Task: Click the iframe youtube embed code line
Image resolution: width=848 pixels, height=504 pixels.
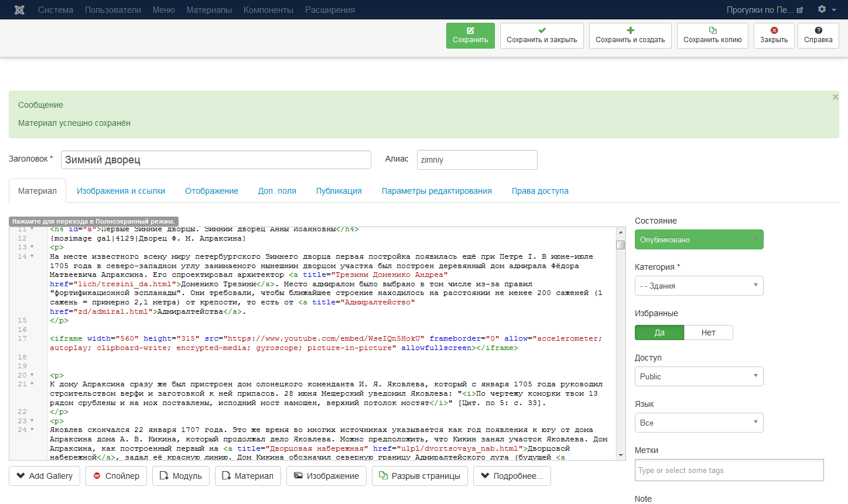Action: point(326,343)
